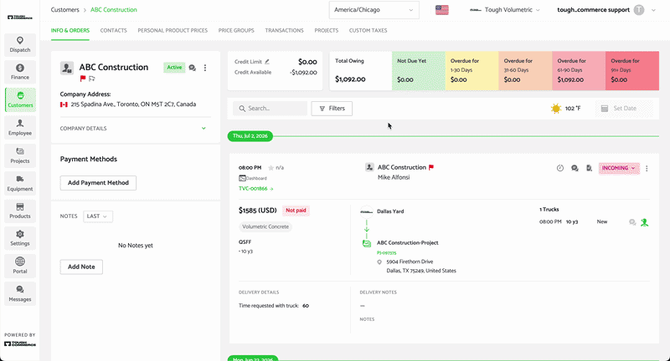Open the Employee sidebar section
The height and width of the screenshot is (361, 670).
(20, 128)
